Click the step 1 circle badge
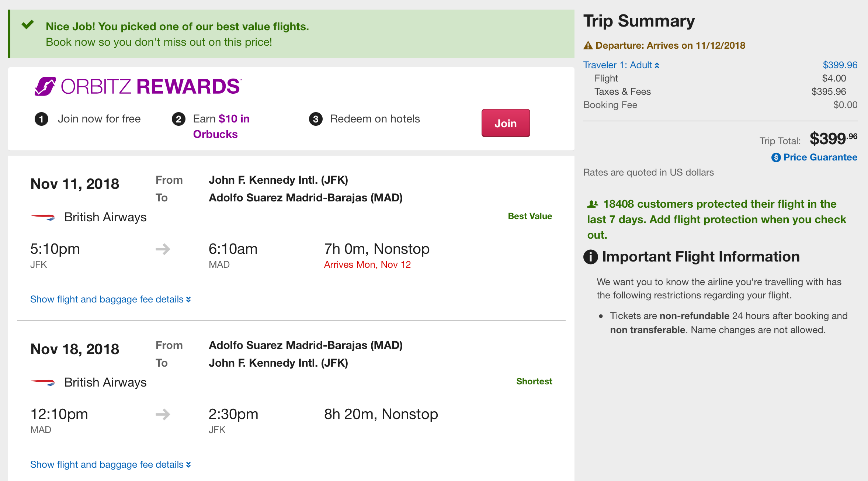The image size is (868, 481). [41, 119]
